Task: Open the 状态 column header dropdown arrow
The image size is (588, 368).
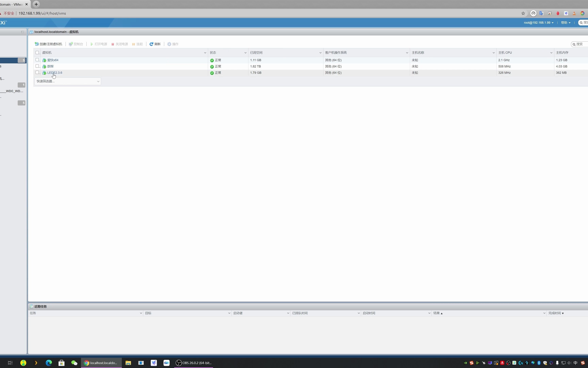Action: [x=245, y=53]
